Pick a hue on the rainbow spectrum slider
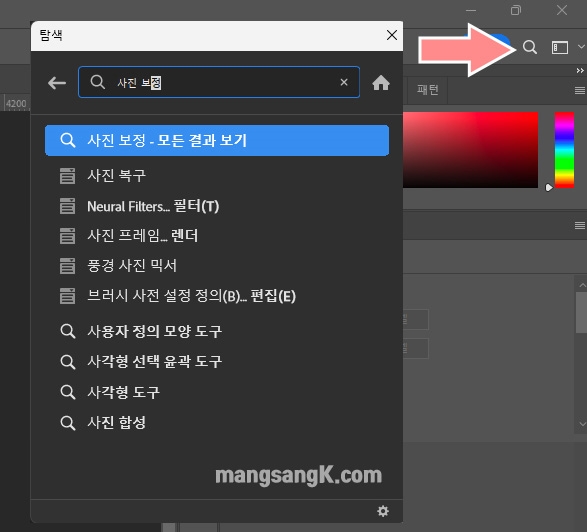The width and height of the screenshot is (587, 532). pos(564,150)
